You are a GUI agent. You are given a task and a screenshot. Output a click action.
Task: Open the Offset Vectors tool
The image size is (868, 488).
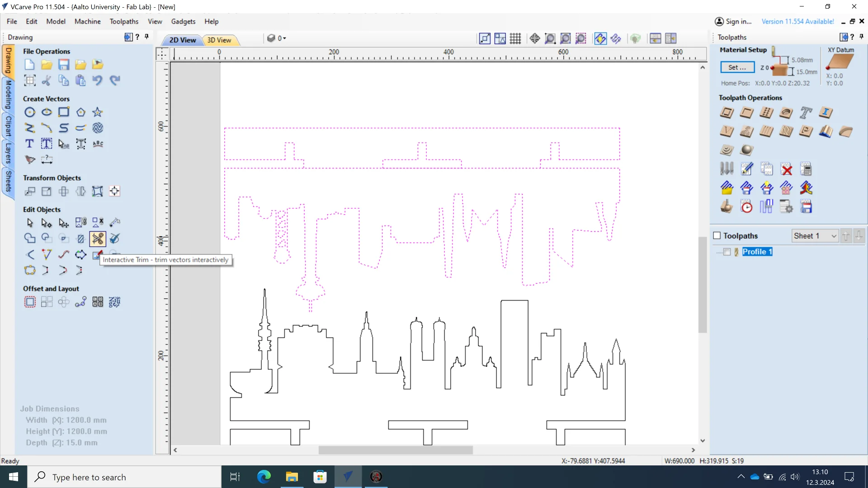coord(30,302)
